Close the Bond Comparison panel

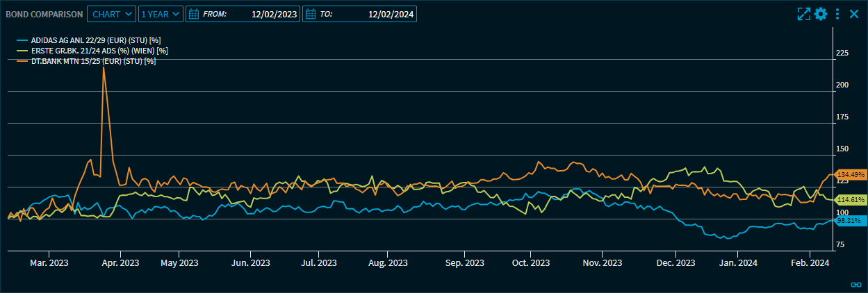854,14
